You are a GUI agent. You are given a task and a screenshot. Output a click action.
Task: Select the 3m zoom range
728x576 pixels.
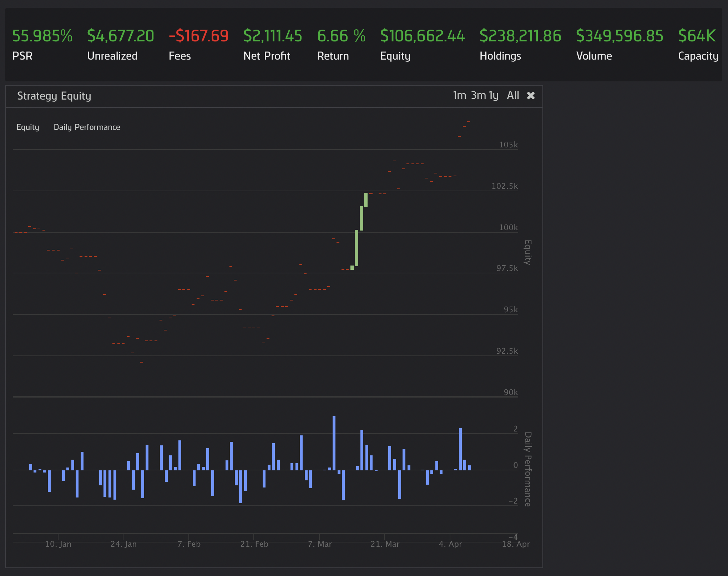point(478,95)
